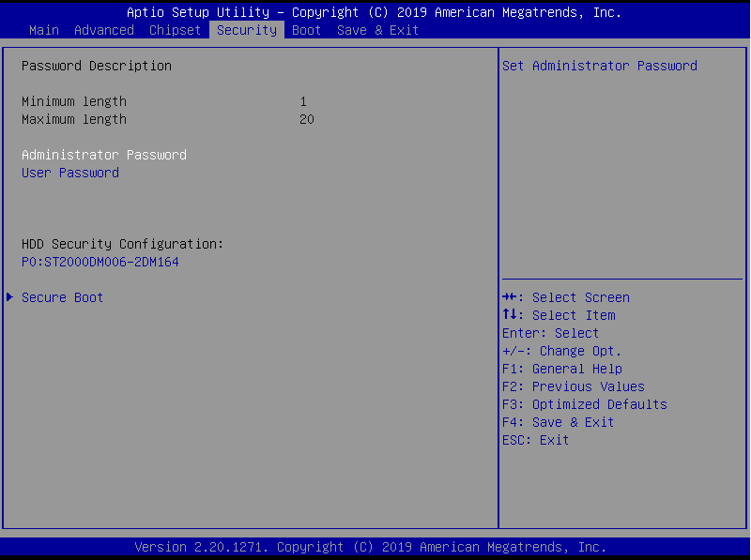751x560 pixels.
Task: Select Administrator Password option
Action: 103,155
